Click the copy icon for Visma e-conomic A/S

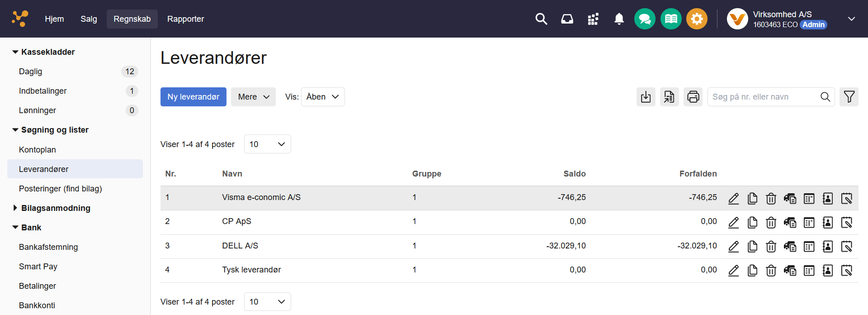(752, 199)
